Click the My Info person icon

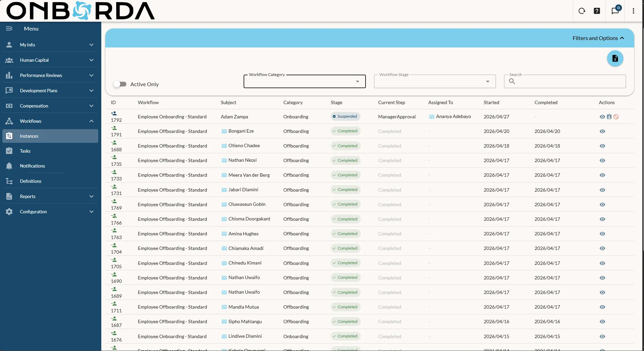[x=9, y=45]
